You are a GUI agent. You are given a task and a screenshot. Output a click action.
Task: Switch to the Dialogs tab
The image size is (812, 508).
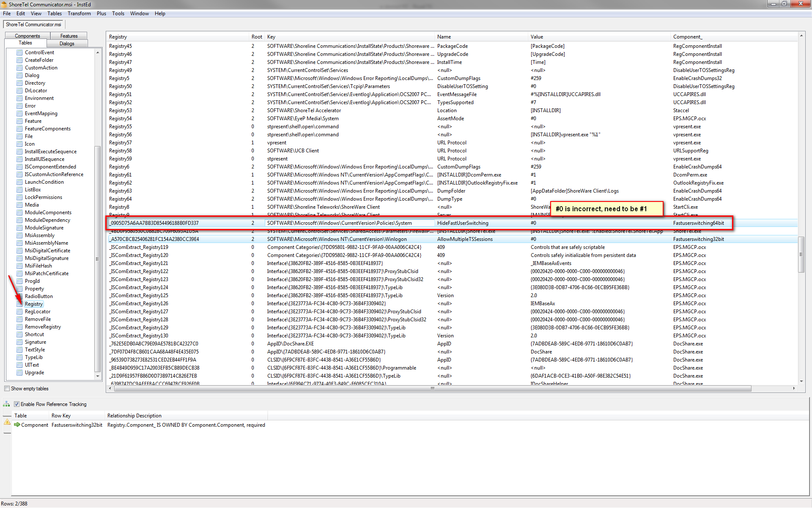click(x=67, y=44)
